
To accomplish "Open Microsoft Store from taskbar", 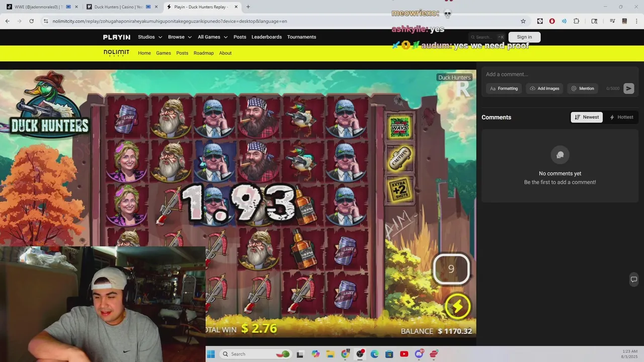I will pos(389,354).
